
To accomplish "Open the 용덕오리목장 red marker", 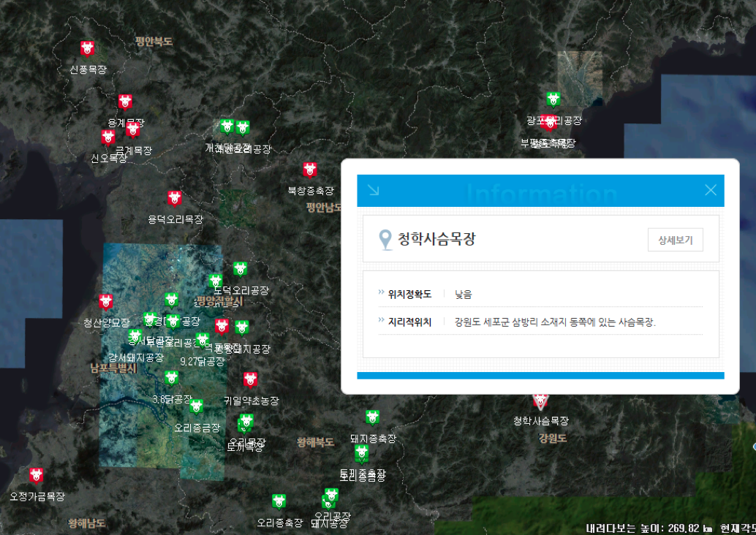I will 174,198.
